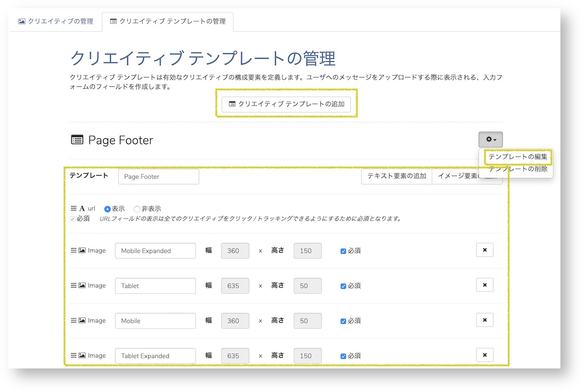Remove the Mobile Expanded image row
The image size is (584, 392).
point(485,250)
